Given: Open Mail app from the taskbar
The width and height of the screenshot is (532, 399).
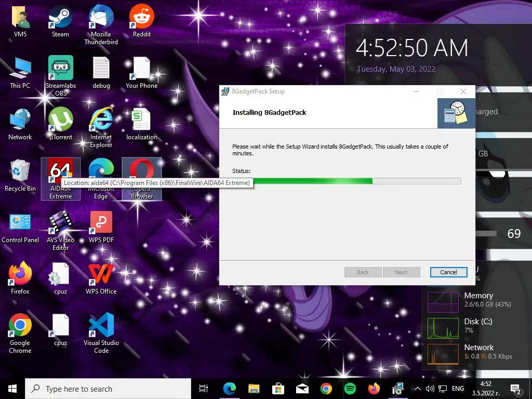Looking at the screenshot, I should pyautogui.click(x=302, y=389).
